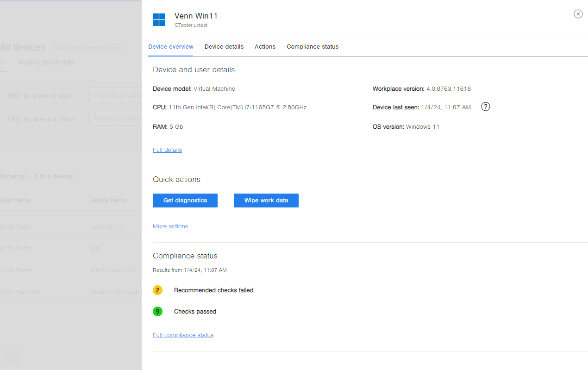
Task: Click the help icon beside Device last seen
Action: pyautogui.click(x=485, y=107)
